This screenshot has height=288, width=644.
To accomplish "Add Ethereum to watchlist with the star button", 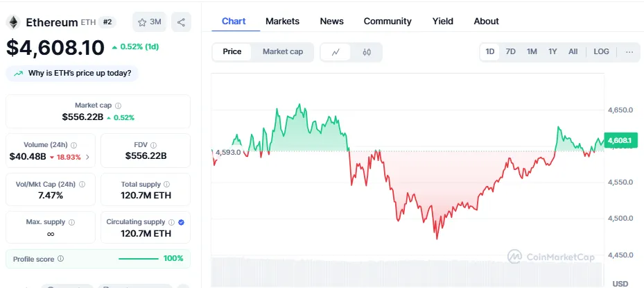I will click(x=149, y=22).
